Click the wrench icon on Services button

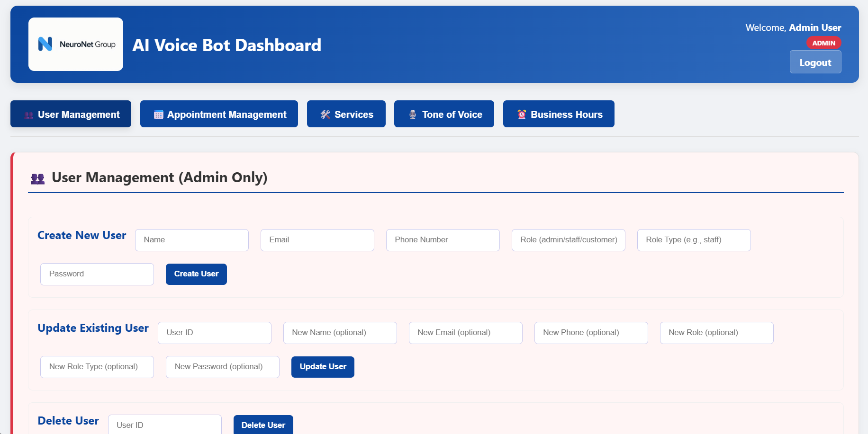325,114
